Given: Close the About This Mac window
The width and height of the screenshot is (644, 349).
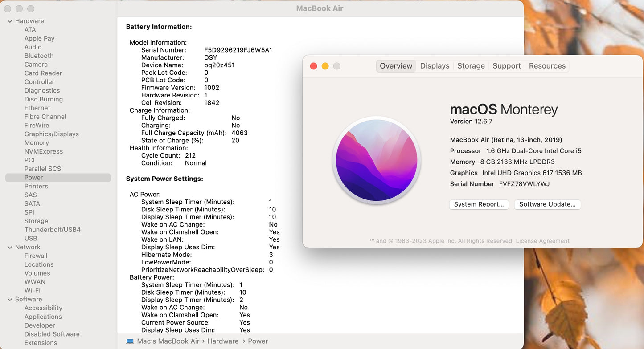Looking at the screenshot, I should 313,66.
